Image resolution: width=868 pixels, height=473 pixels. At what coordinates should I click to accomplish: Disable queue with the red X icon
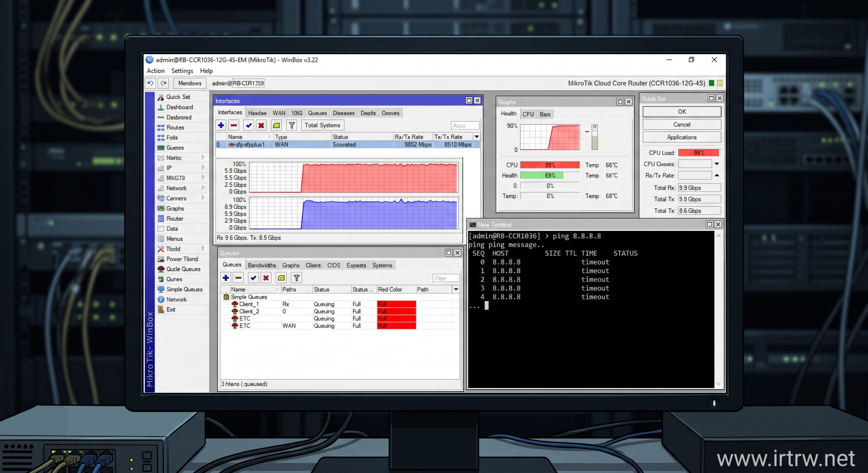coord(266,278)
